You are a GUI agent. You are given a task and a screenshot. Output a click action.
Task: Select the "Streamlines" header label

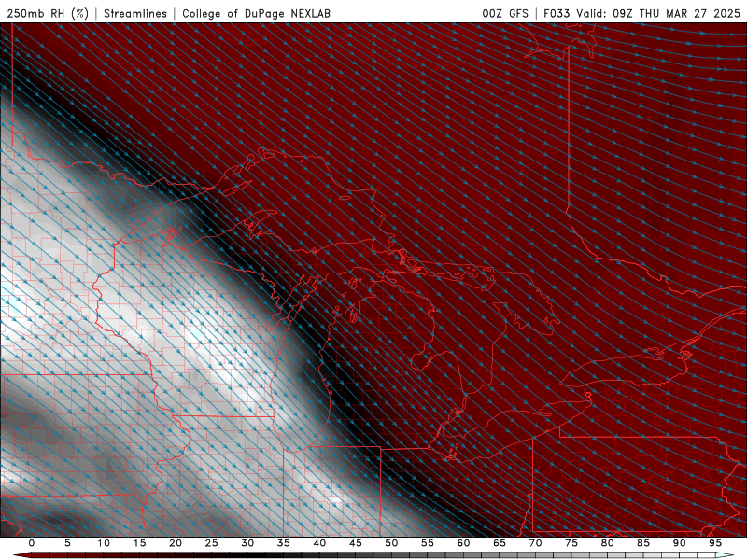point(135,13)
